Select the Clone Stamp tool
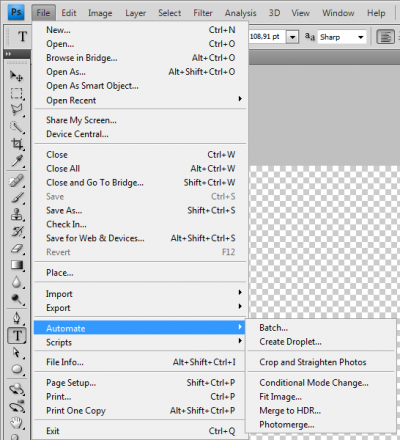Viewport: 400px width, 440px height. point(16,215)
